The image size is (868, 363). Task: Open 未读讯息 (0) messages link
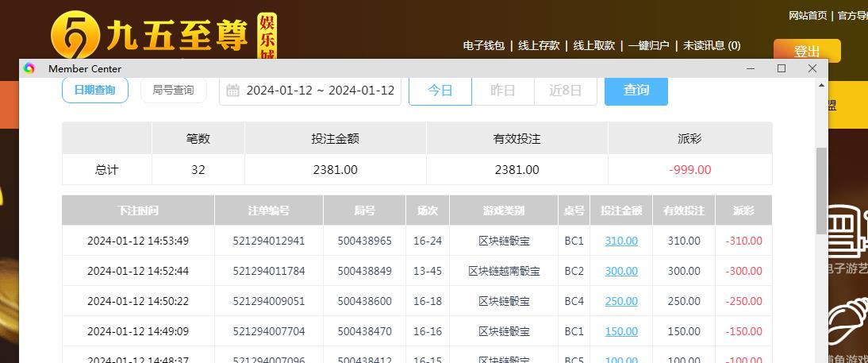pos(712,45)
